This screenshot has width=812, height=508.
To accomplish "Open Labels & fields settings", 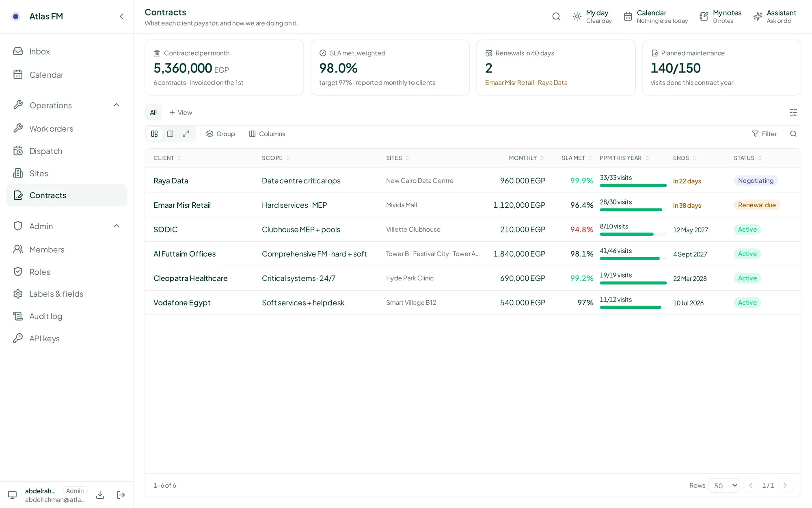I will (67, 294).
